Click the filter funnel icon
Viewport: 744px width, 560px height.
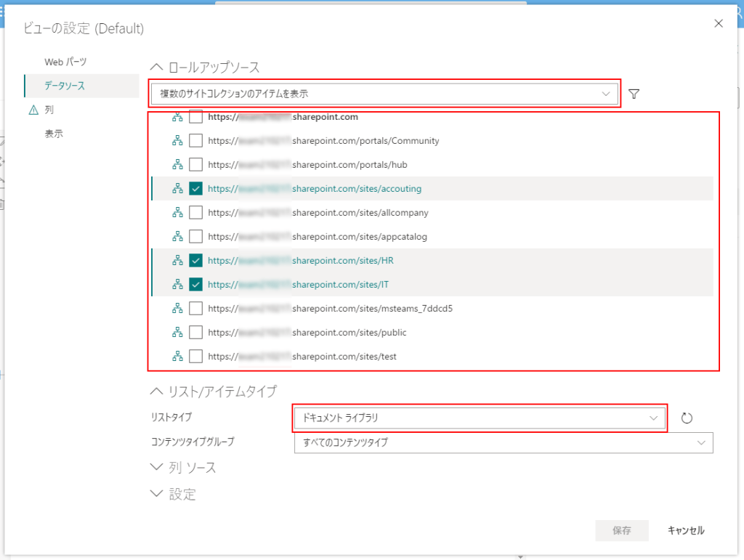634,94
